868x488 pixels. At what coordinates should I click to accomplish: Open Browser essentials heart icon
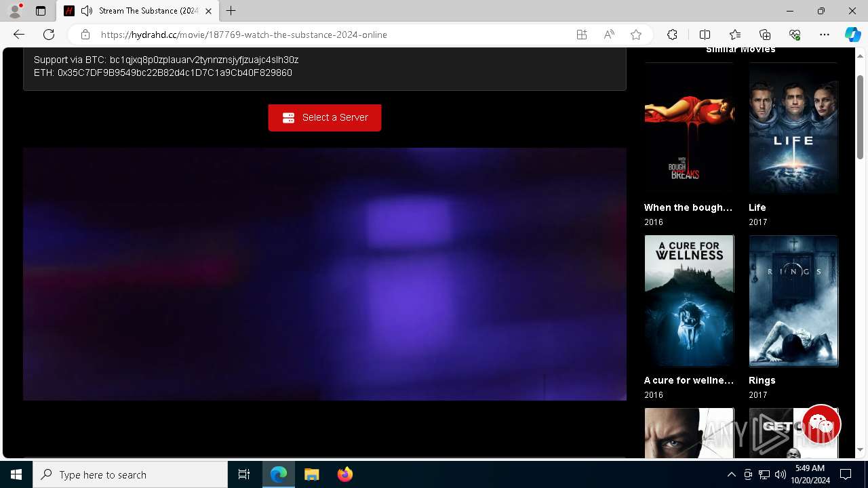795,35
